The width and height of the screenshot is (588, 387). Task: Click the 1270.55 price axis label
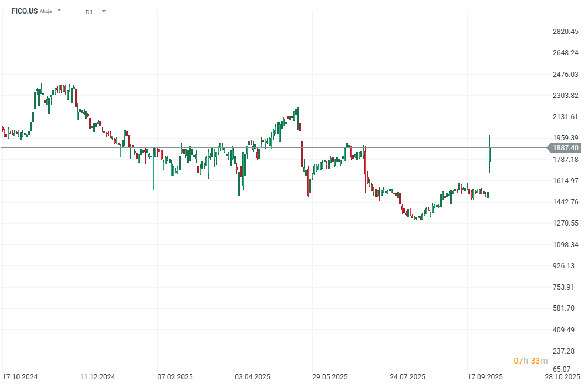point(565,223)
